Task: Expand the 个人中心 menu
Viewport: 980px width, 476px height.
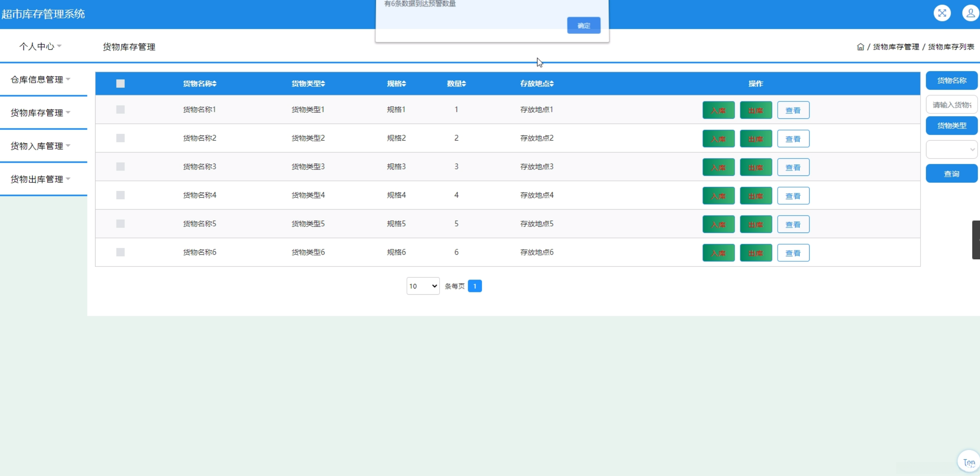Action: [x=40, y=47]
